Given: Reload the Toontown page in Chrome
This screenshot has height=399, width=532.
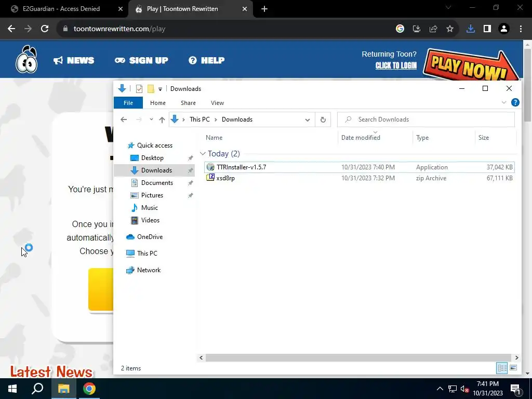Looking at the screenshot, I should [x=45, y=29].
